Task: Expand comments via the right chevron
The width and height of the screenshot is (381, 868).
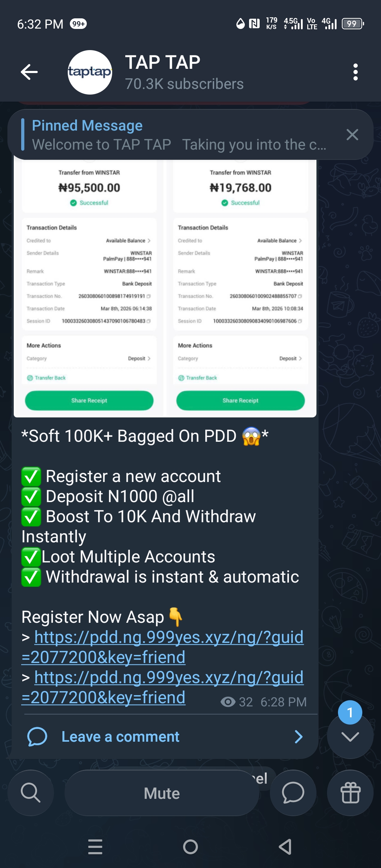Action: (x=298, y=737)
